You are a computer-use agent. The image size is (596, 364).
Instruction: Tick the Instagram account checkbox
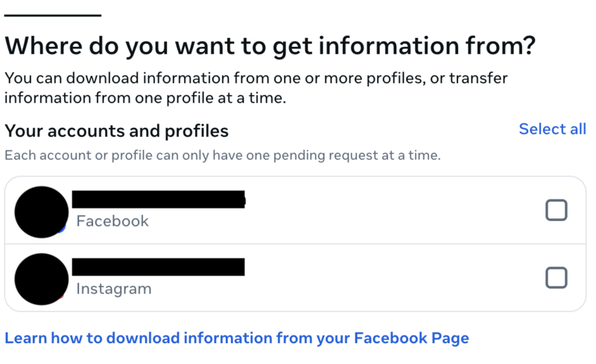tap(556, 278)
